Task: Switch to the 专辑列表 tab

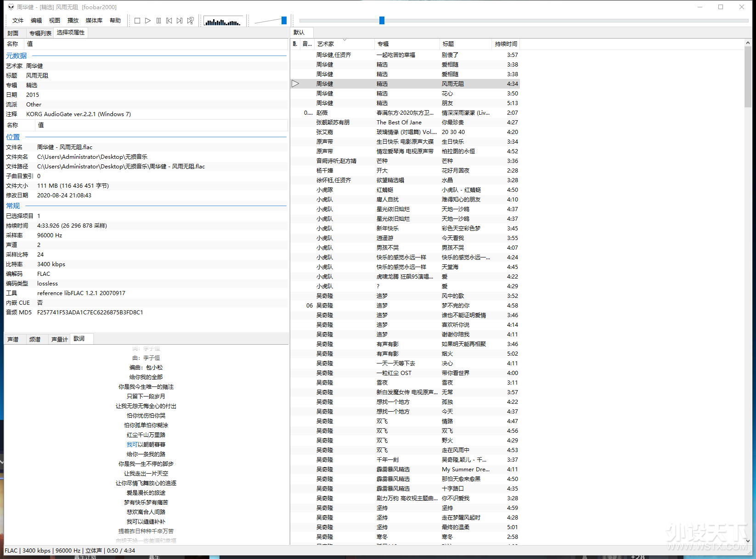Action: (40, 33)
